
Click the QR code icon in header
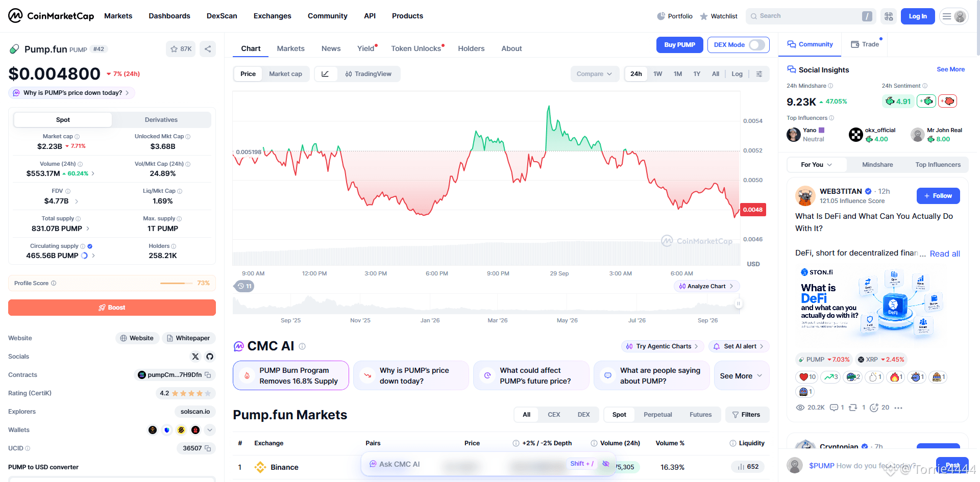coord(889,16)
